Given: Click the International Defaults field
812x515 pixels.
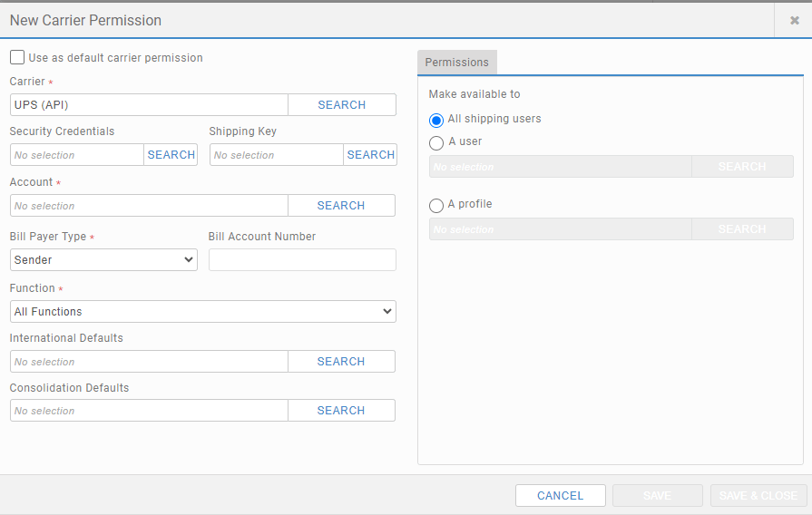Looking at the screenshot, I should coord(149,362).
